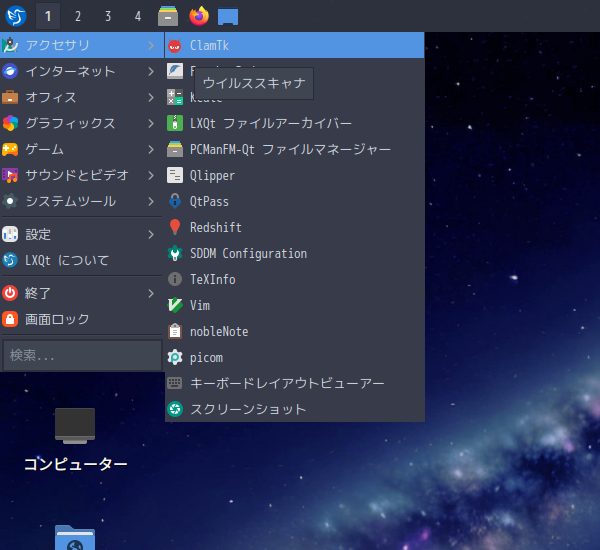
Task: Select the コンピューター desktop icon
Action: pos(75,440)
